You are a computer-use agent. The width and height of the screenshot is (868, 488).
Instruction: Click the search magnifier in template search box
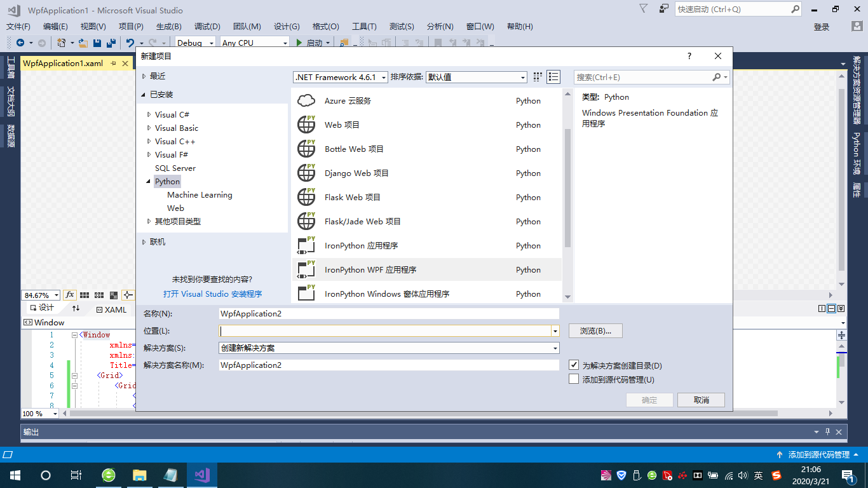[x=717, y=77]
